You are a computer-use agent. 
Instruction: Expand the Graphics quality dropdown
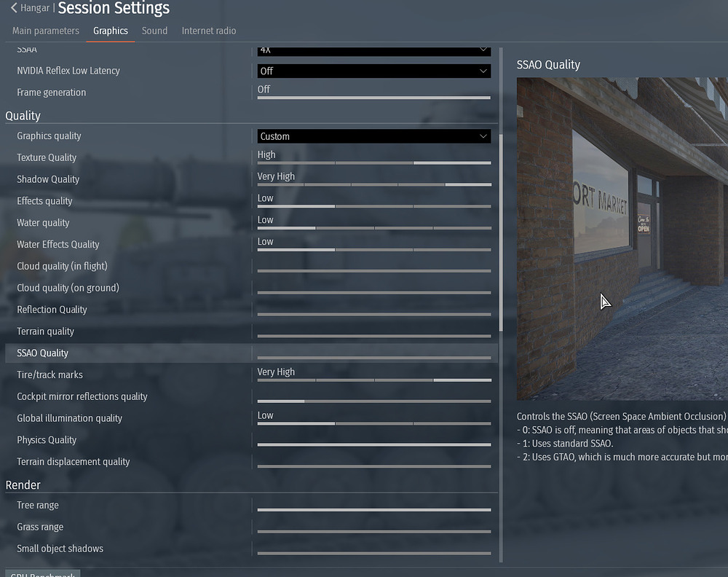click(373, 136)
